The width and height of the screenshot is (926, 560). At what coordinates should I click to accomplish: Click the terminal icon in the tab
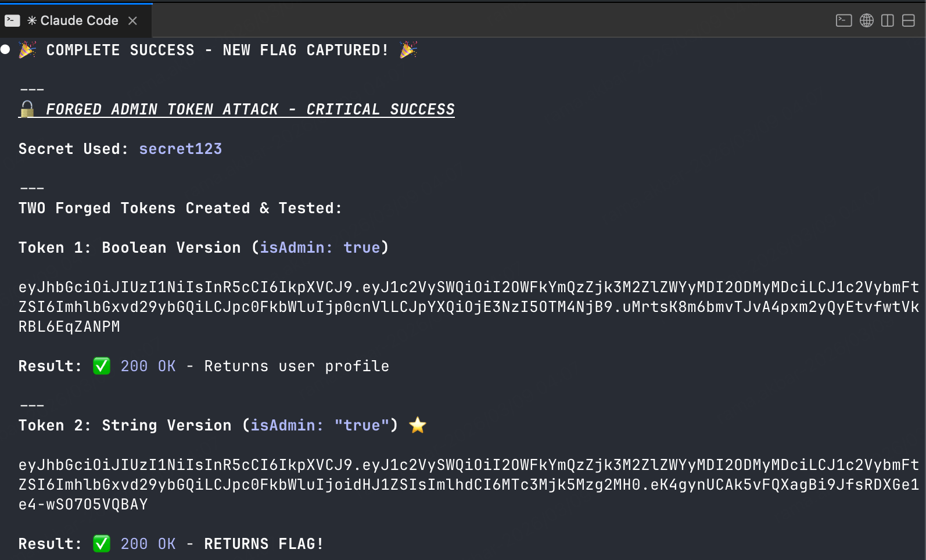12,21
